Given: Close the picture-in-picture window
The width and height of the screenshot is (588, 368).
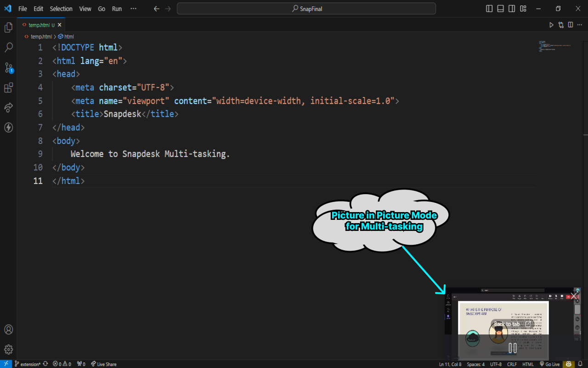Looking at the screenshot, I should point(574,296).
